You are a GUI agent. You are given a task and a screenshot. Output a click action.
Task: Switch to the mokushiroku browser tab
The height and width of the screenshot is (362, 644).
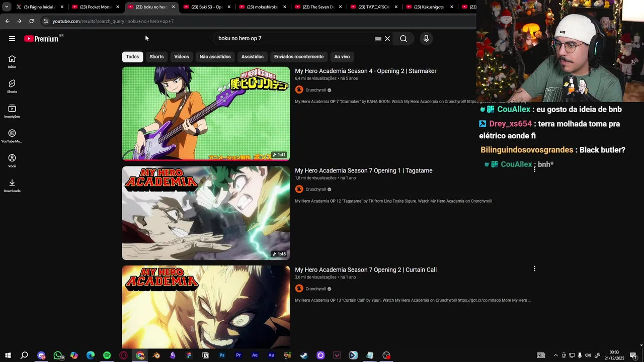(x=263, y=7)
